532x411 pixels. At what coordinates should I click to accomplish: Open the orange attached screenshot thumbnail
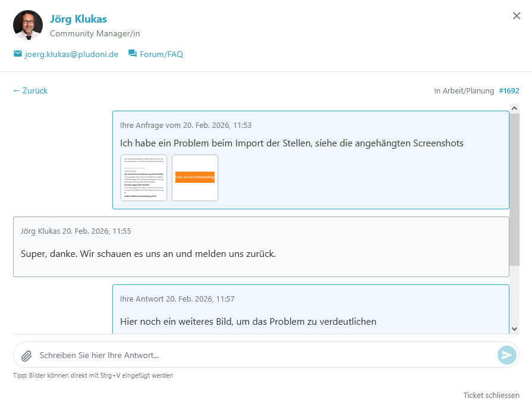[x=195, y=178]
